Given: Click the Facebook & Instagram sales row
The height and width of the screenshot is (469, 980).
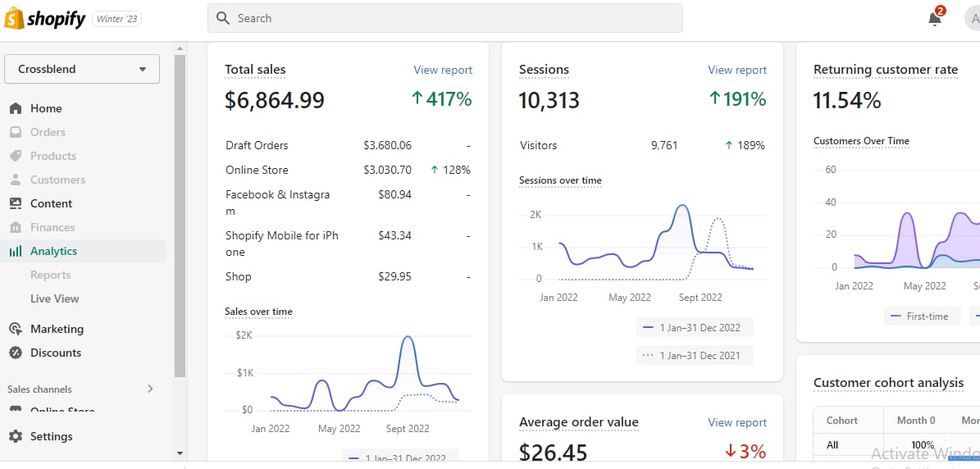Looking at the screenshot, I should pos(348,203).
